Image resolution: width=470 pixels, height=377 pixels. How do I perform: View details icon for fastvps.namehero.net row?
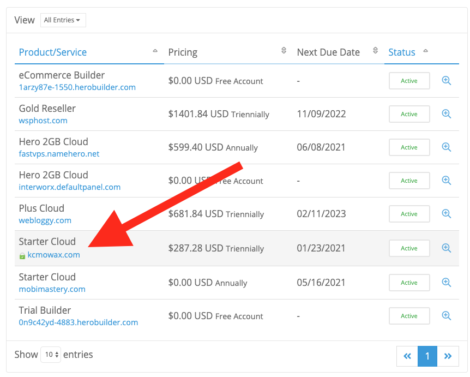tap(446, 147)
